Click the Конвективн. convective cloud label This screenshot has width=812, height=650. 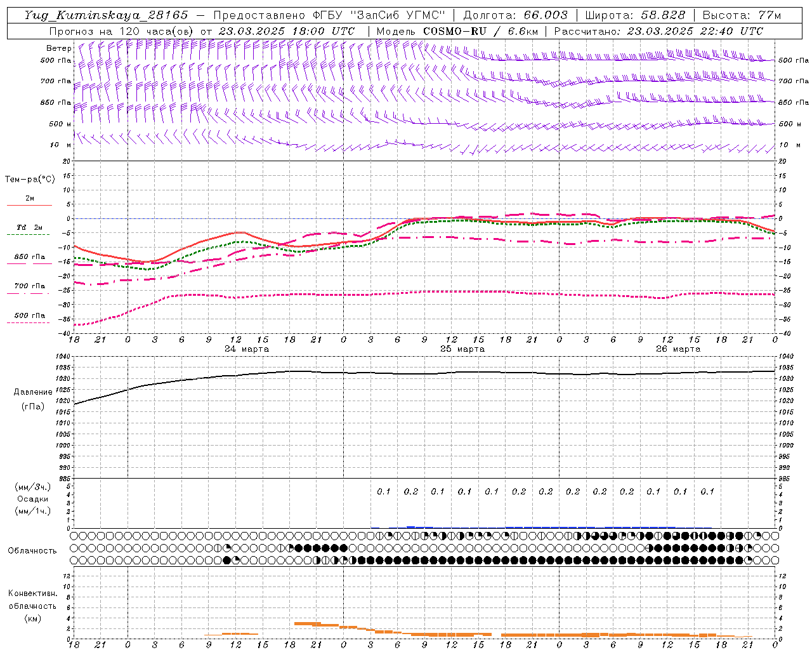[x=32, y=594]
